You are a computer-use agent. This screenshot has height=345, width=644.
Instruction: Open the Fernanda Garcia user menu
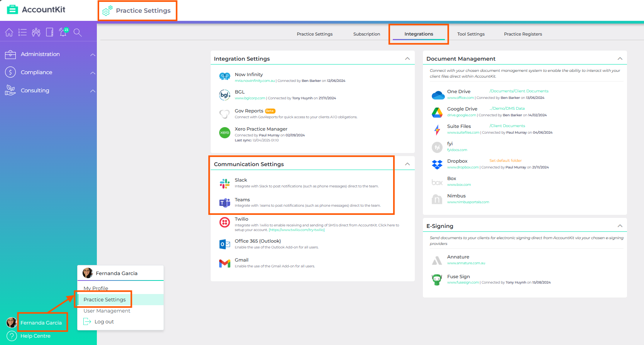pyautogui.click(x=41, y=323)
